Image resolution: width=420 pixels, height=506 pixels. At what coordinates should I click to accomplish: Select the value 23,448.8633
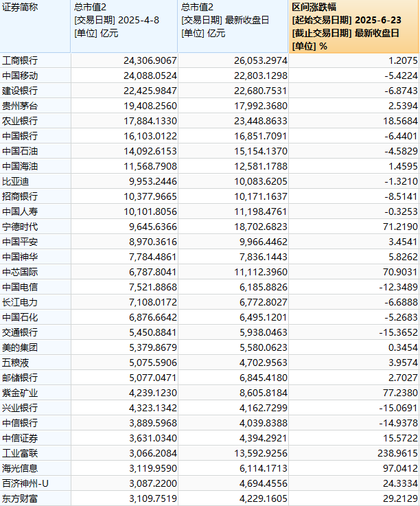(261, 121)
